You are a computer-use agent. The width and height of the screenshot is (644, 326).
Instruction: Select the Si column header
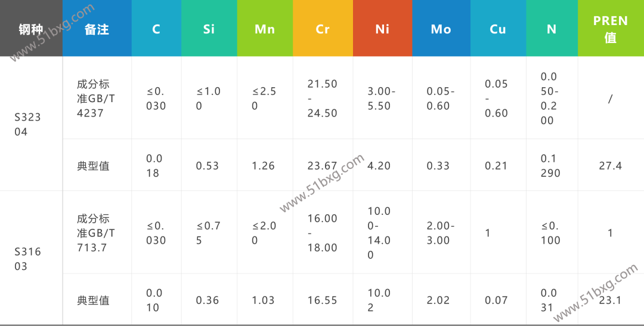pyautogui.click(x=209, y=28)
